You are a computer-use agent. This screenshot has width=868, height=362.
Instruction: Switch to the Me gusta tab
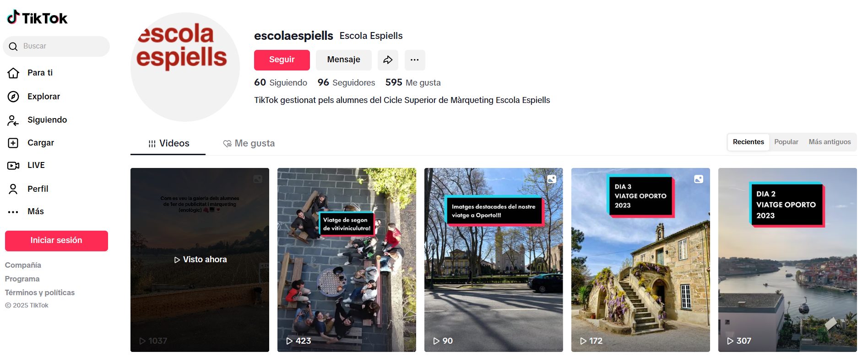[x=249, y=143]
